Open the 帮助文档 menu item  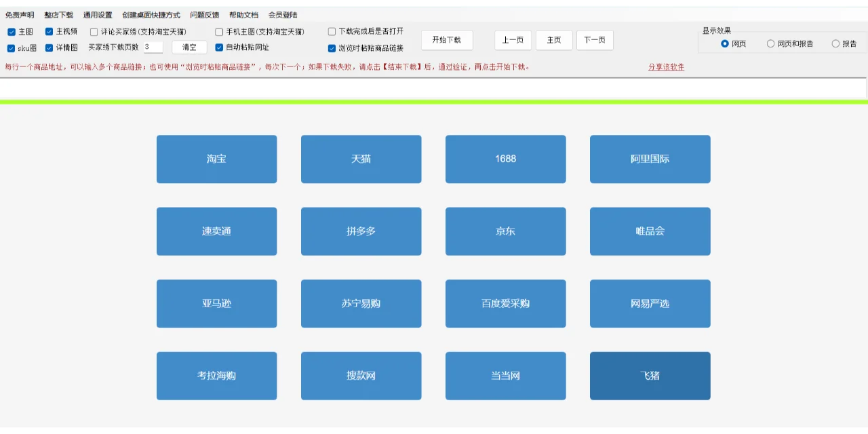[243, 14]
